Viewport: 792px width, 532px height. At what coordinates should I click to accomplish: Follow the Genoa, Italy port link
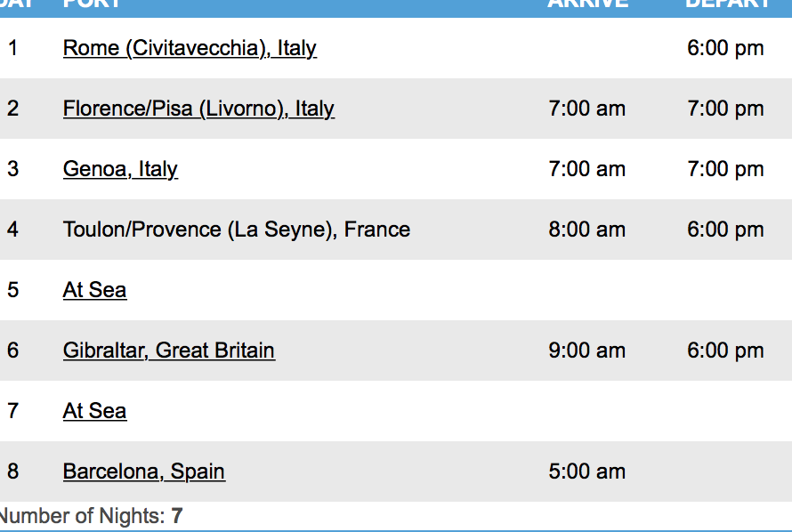click(120, 169)
